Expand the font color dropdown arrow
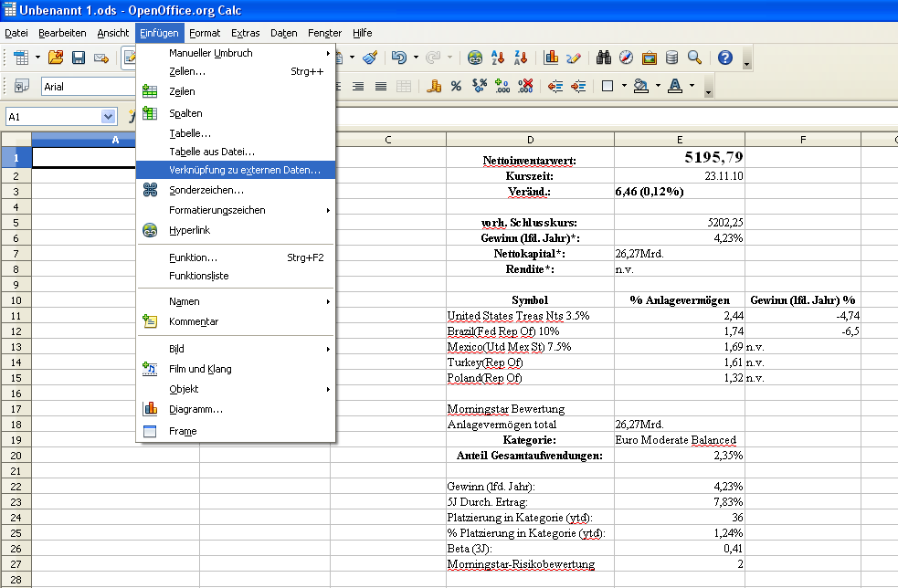This screenshot has width=898, height=588. (692, 87)
